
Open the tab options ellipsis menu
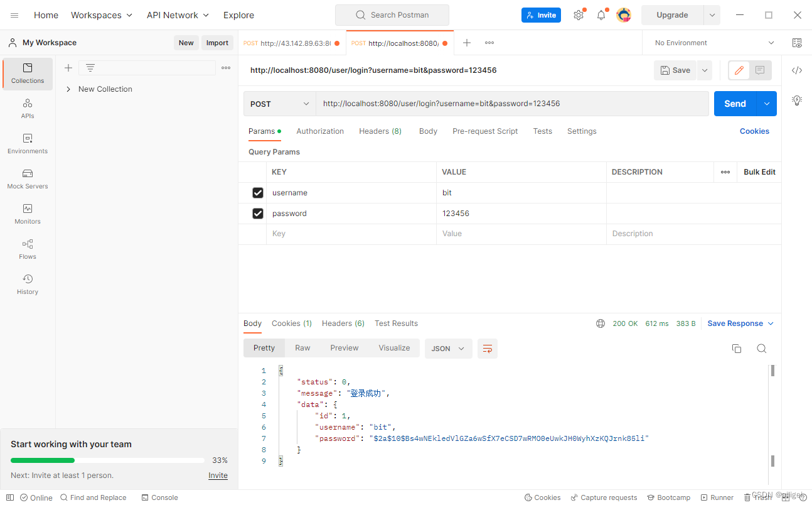point(489,43)
